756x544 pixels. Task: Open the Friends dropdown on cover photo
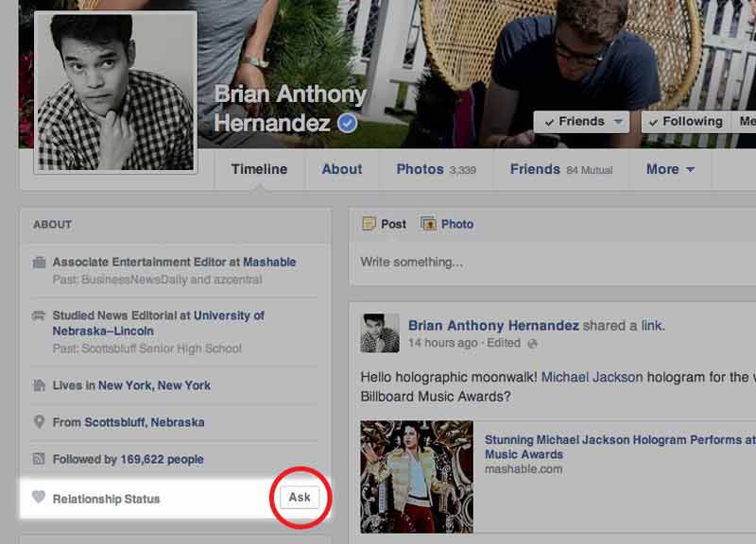pos(581,122)
